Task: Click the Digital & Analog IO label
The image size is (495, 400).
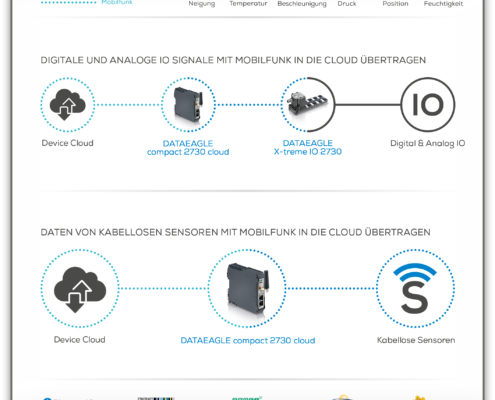Action: (428, 143)
